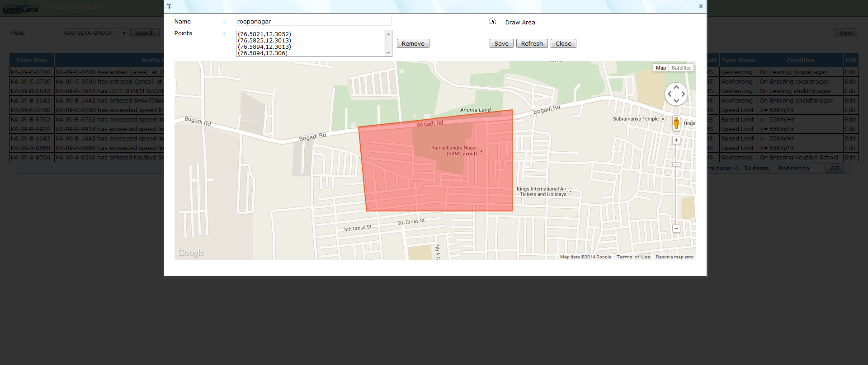Pan the map up with arrow control
The image size is (868, 365).
[x=676, y=87]
